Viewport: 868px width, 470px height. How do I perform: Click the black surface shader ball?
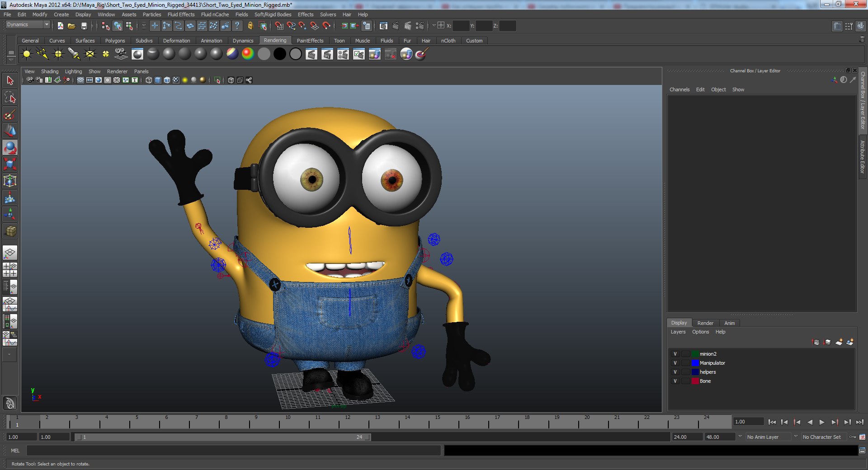pos(280,54)
